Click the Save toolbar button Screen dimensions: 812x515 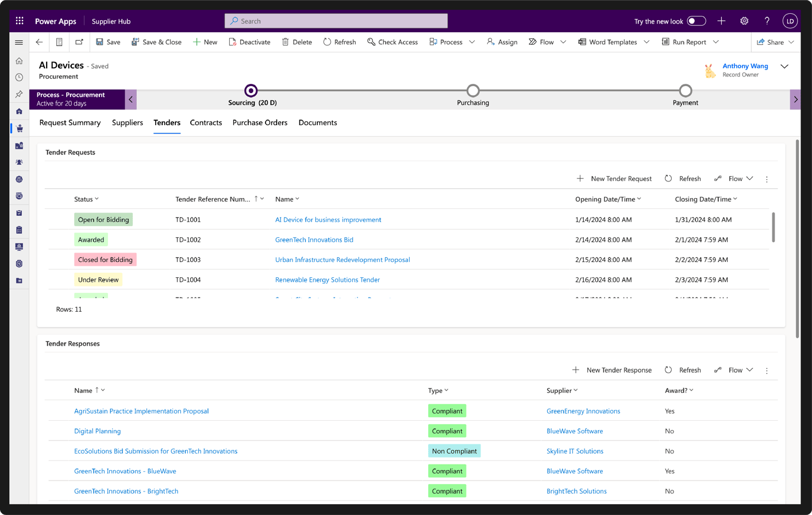[x=108, y=42]
